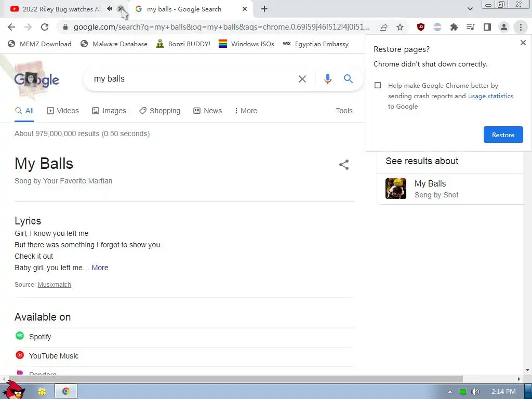Open the media controls icon
Viewport: 532px width, 399px height.
(x=471, y=27)
